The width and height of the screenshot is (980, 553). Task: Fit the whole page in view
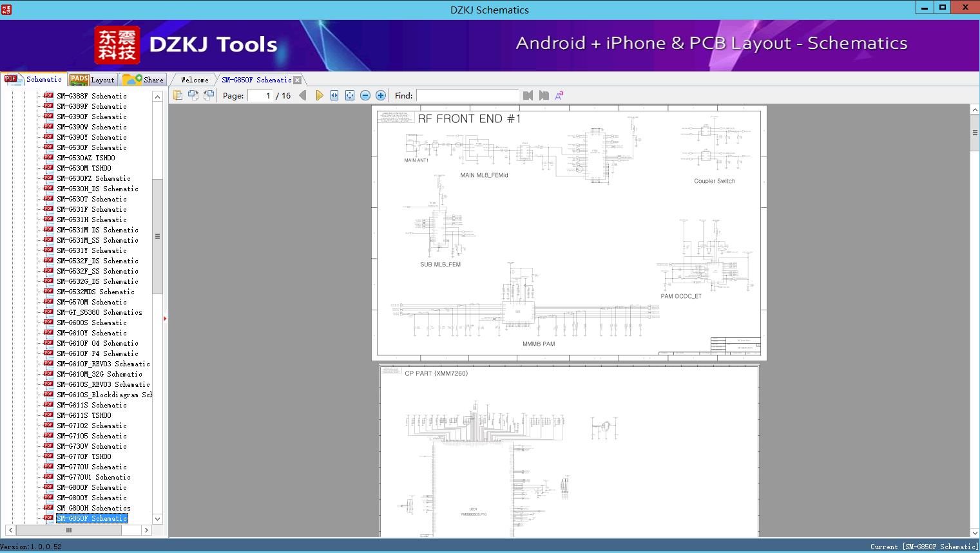coord(350,95)
